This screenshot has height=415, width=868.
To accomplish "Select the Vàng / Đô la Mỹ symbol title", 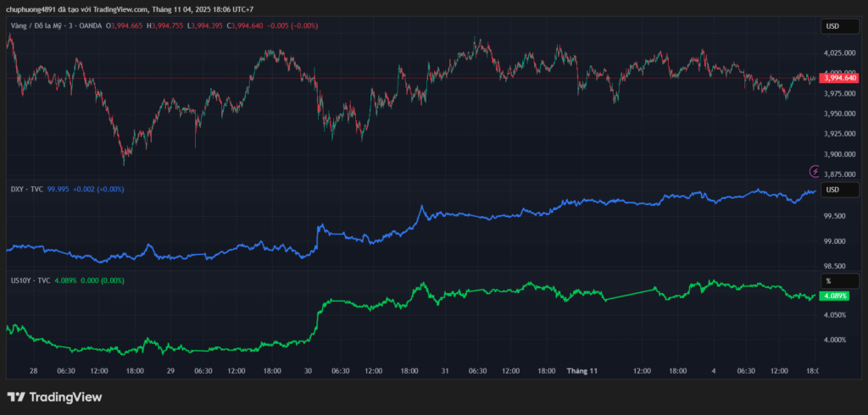I will click(x=38, y=26).
